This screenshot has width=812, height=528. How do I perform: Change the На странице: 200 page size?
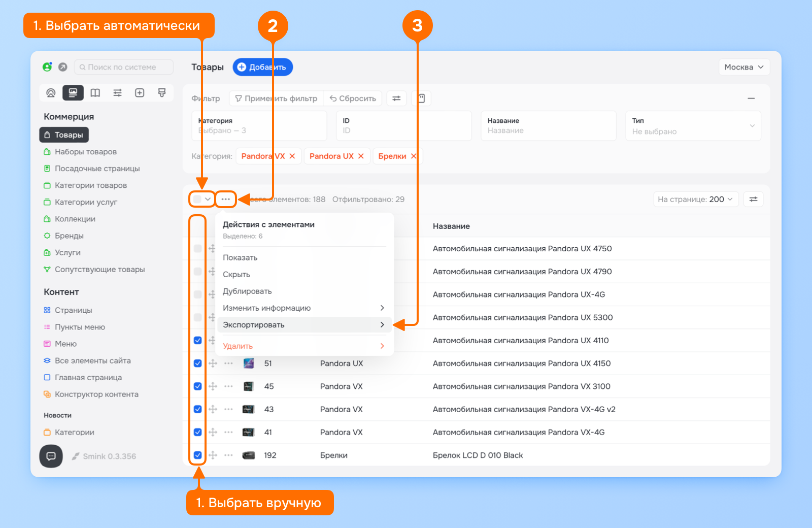695,200
